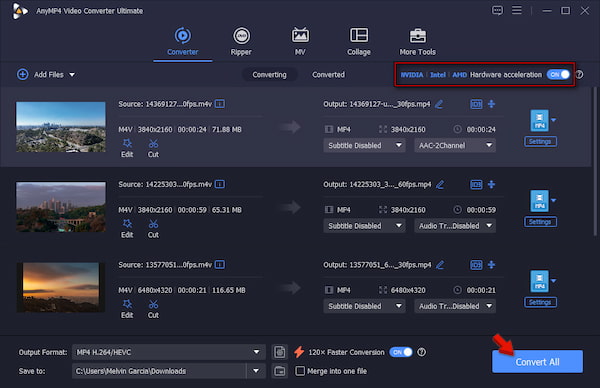The height and width of the screenshot is (388, 600).
Task: Switch to the MV tab
Action: [300, 42]
